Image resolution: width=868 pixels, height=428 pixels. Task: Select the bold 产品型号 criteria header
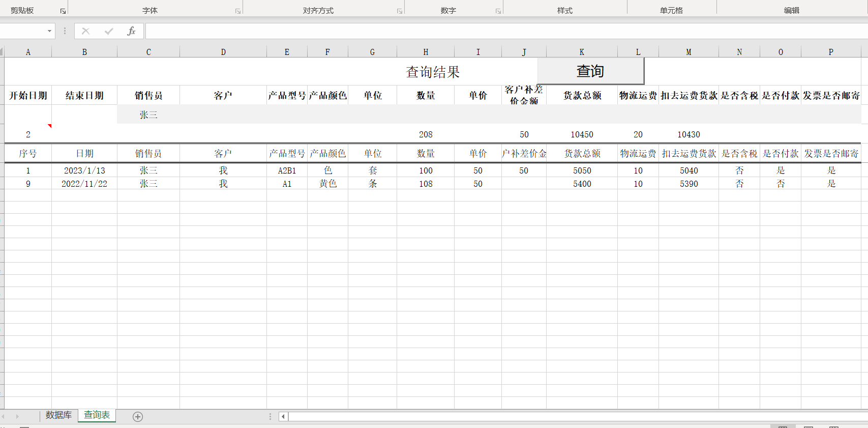coord(287,95)
